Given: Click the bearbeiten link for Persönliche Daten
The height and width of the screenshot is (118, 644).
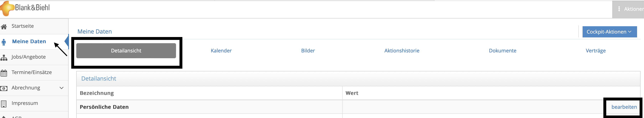Looking at the screenshot, I should (624, 107).
